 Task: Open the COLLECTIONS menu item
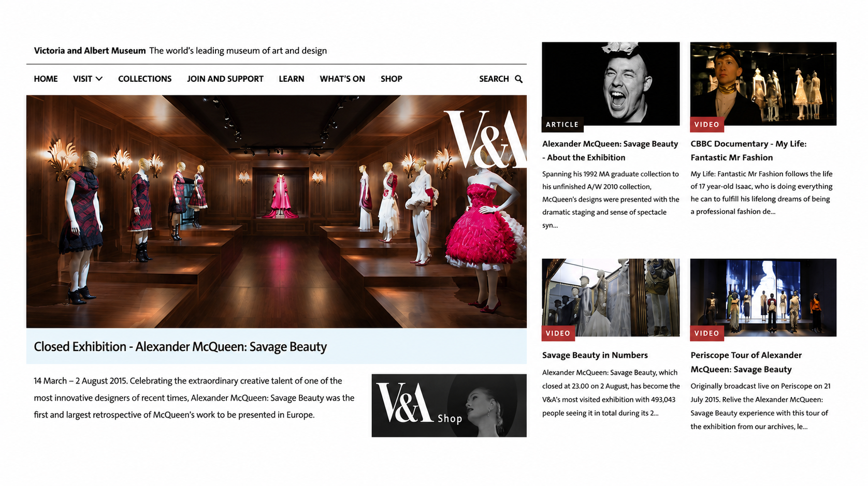click(x=144, y=79)
